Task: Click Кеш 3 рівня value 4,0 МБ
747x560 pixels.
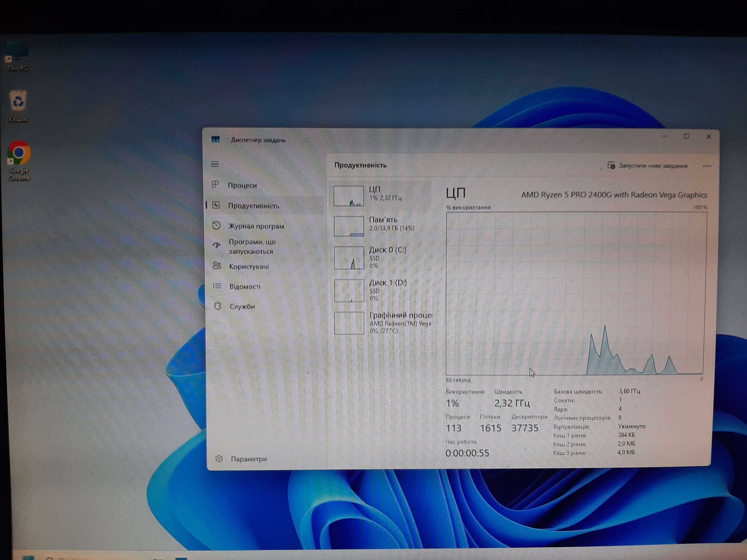Action: pos(626,452)
